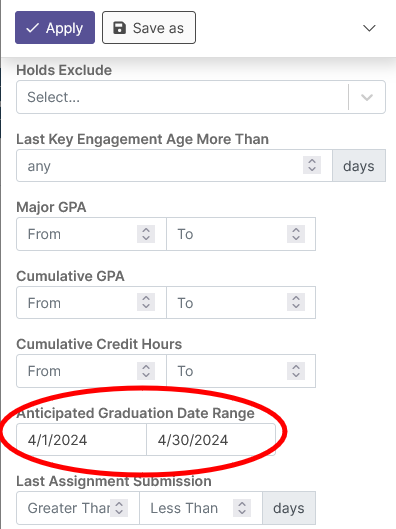Click graduation end date 4/30/2024 field
Screen dimensions: 396x529
coord(211,440)
